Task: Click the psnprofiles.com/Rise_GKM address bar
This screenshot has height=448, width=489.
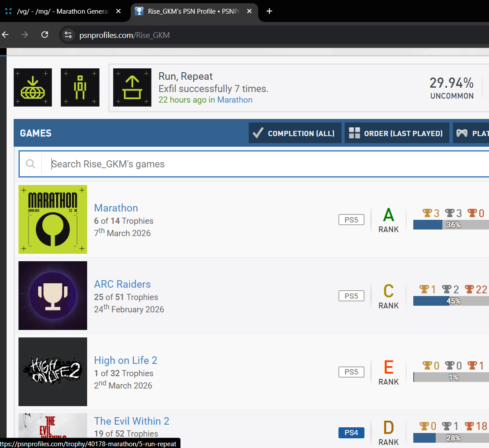Action: 275,35
